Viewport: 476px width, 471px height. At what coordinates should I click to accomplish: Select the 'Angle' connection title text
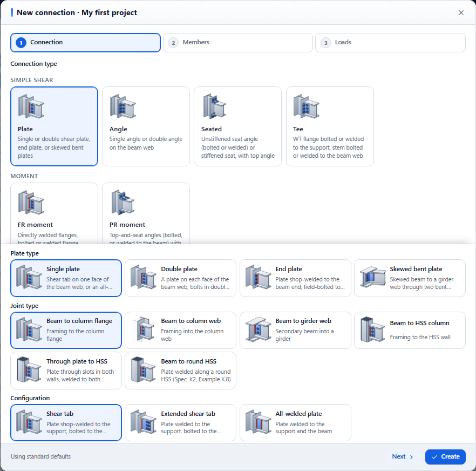118,129
